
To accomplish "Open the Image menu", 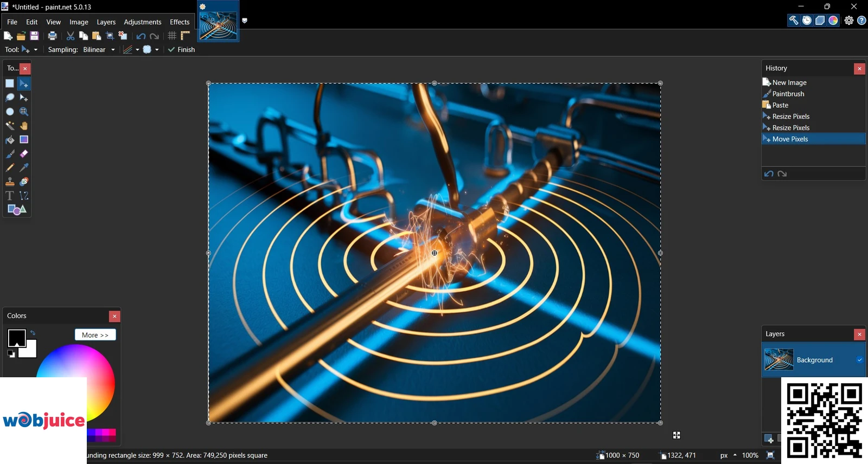I will click(79, 22).
